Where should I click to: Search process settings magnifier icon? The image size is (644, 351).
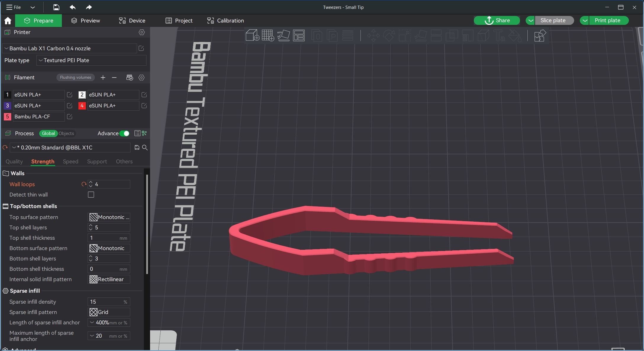tap(145, 147)
